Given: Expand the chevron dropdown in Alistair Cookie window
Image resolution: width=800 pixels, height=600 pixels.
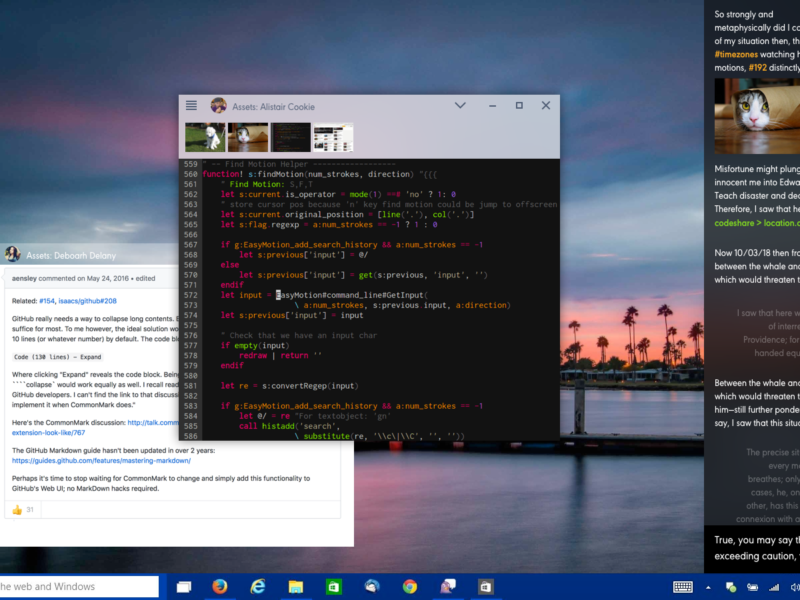Looking at the screenshot, I should tap(460, 106).
